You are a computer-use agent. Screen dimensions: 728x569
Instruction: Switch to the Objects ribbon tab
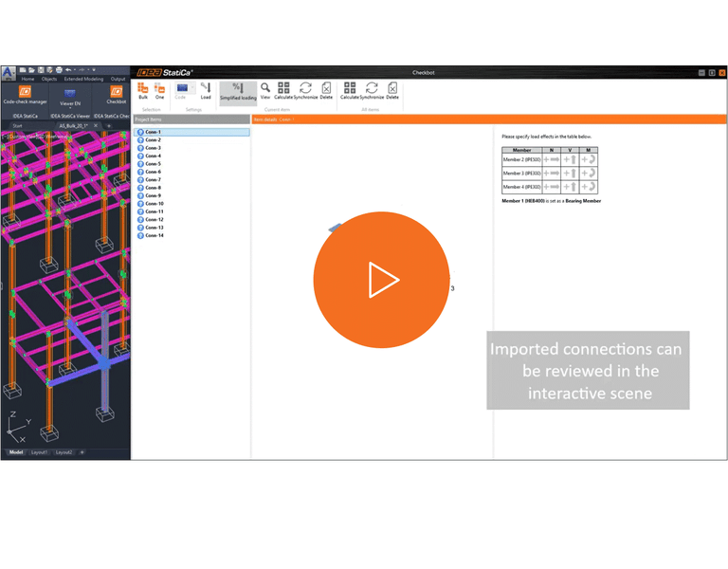[x=49, y=79]
